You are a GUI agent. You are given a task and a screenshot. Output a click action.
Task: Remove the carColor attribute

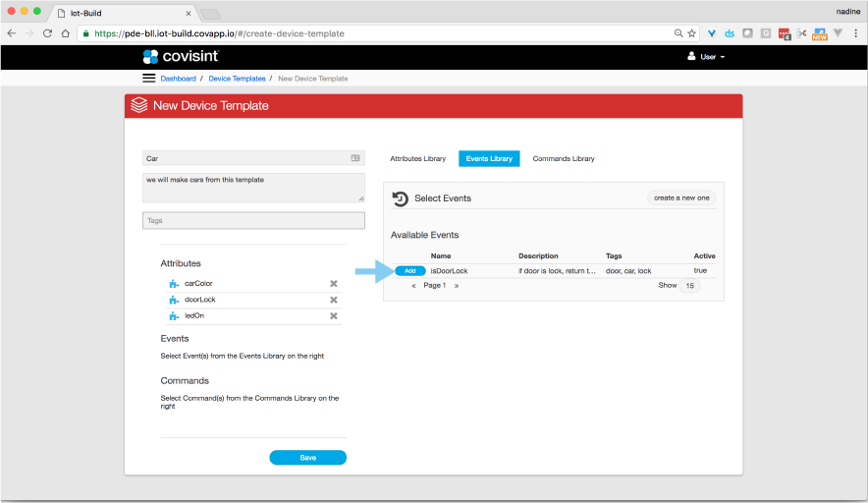[x=334, y=284]
